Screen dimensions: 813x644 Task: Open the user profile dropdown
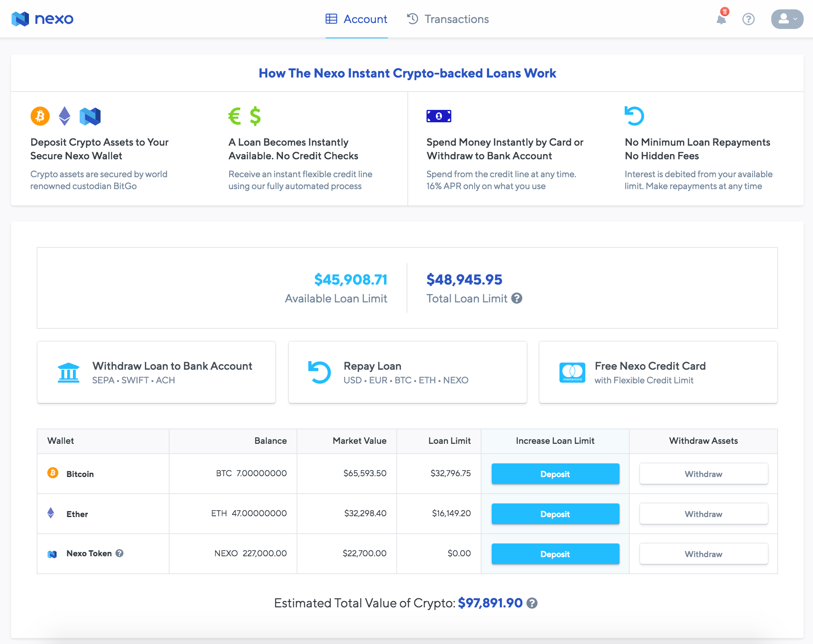[787, 19]
